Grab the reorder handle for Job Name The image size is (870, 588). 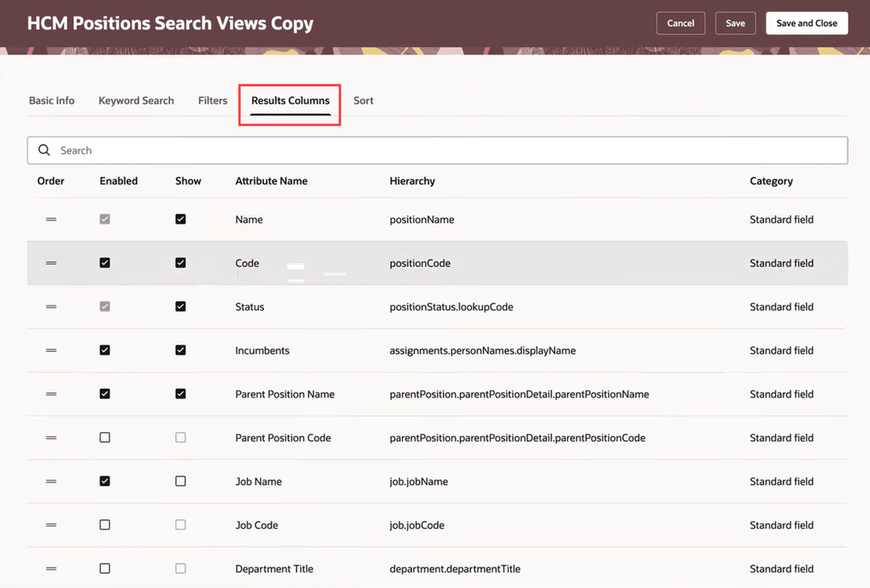(51, 481)
